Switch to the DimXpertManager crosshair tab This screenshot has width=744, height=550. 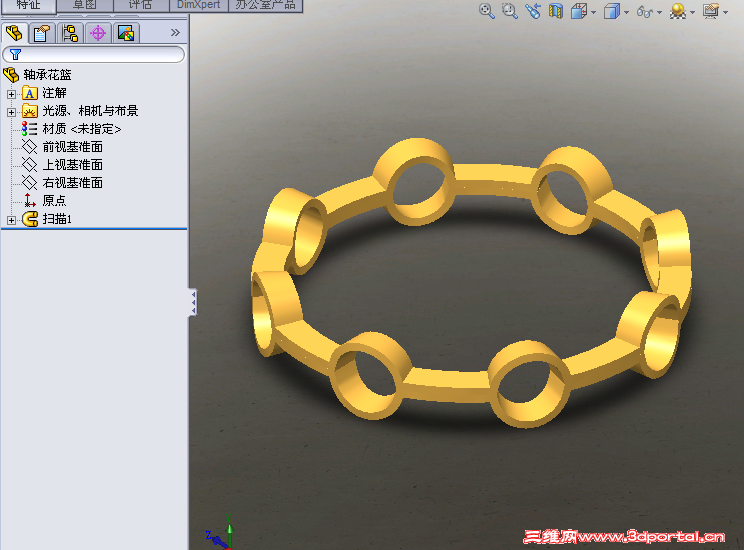[98, 33]
